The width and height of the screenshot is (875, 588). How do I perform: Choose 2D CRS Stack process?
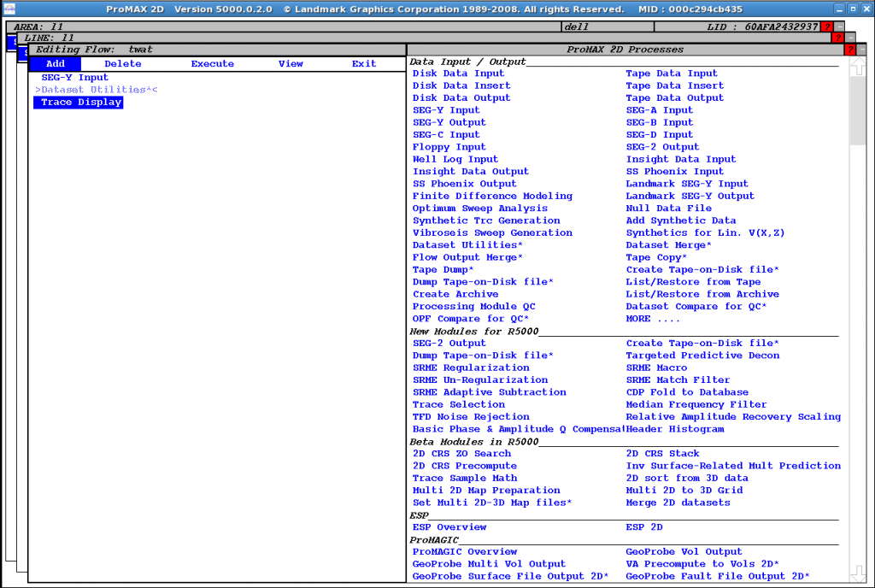coord(662,454)
